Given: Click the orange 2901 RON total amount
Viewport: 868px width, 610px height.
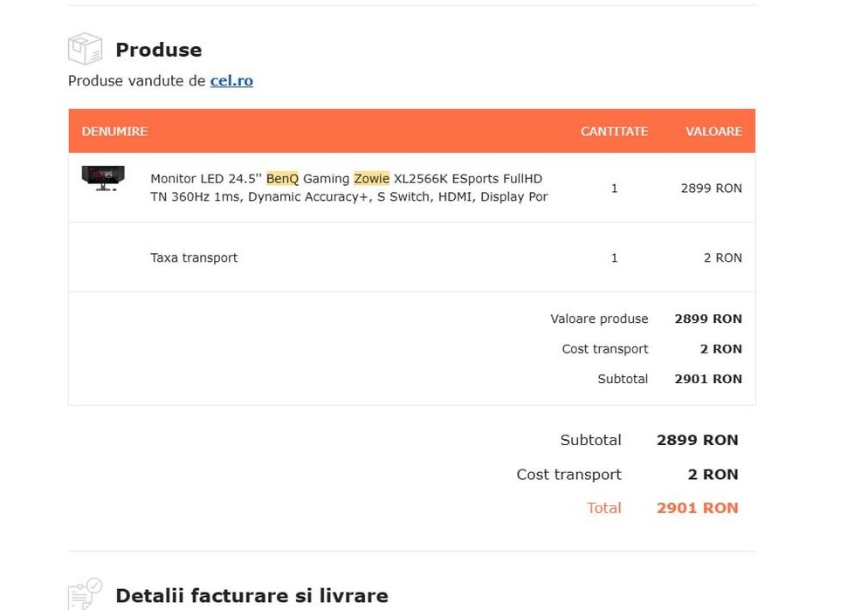Looking at the screenshot, I should [697, 508].
